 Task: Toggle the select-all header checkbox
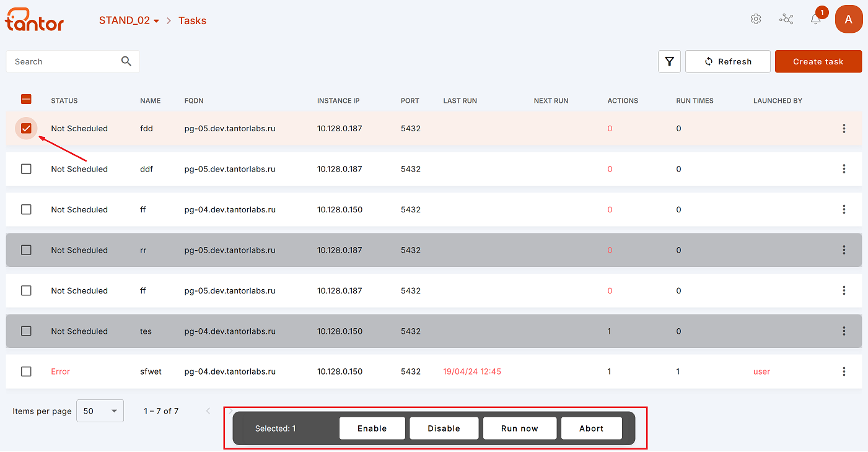tap(26, 99)
